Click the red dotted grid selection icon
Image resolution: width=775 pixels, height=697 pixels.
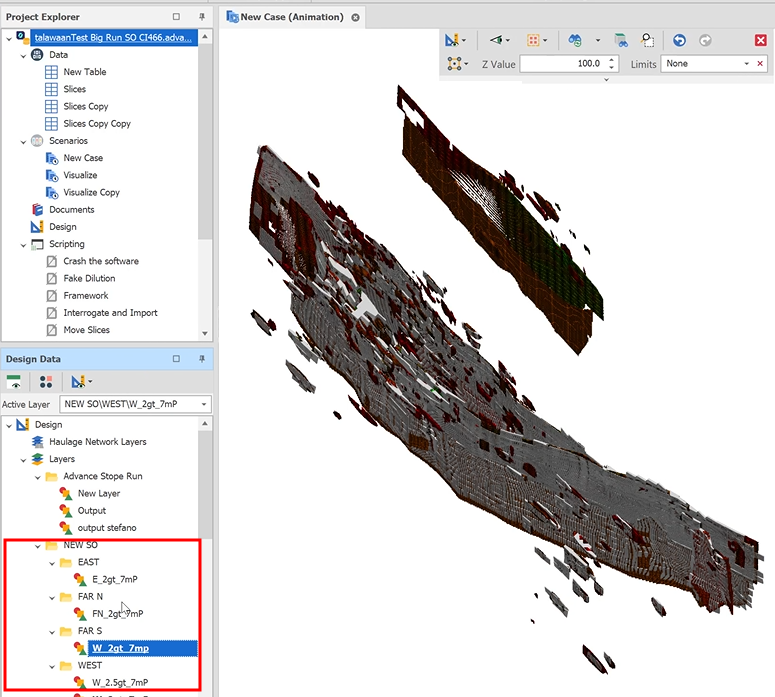pyautogui.click(x=534, y=41)
